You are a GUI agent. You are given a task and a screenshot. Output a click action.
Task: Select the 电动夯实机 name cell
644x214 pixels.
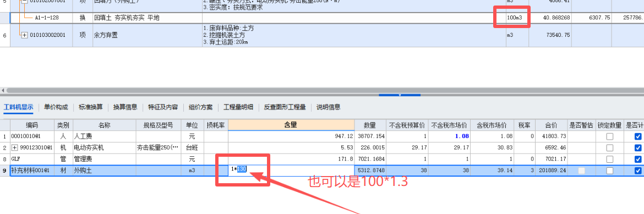coord(105,147)
